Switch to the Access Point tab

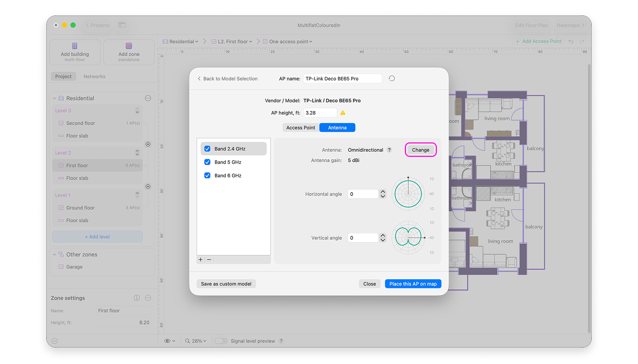(x=301, y=128)
